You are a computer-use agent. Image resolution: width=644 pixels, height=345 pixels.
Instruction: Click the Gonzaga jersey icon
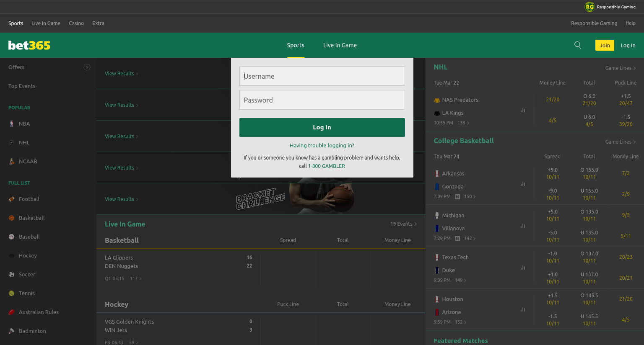tap(437, 186)
